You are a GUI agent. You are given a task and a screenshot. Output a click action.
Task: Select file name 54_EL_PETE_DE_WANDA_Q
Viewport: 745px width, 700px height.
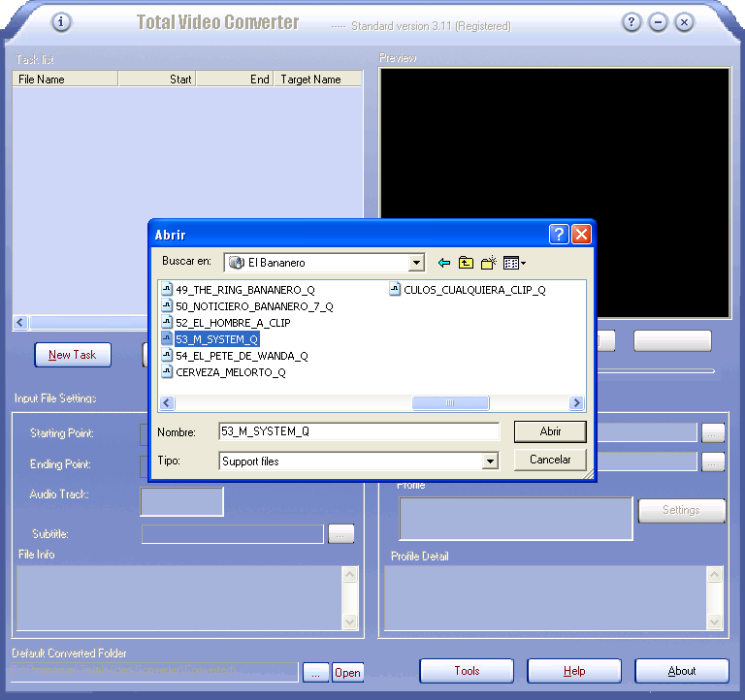[242, 356]
